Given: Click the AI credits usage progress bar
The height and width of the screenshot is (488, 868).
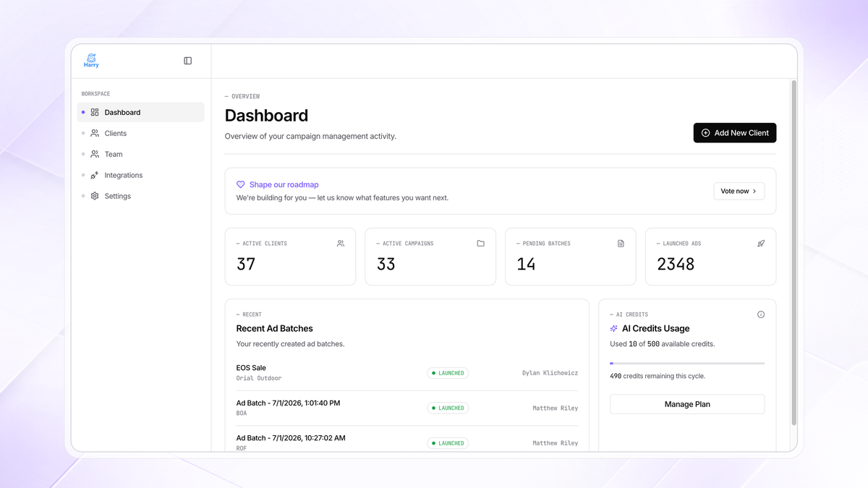Looking at the screenshot, I should (687, 363).
